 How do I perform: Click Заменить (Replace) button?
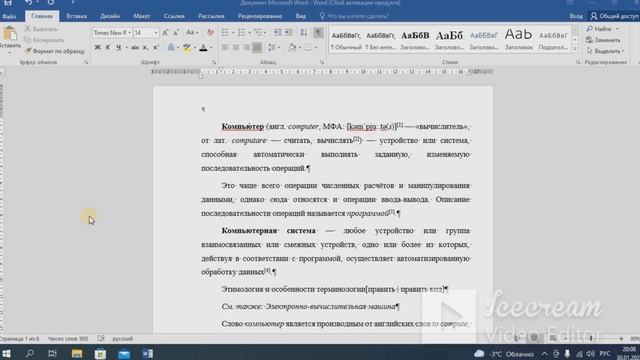(603, 40)
